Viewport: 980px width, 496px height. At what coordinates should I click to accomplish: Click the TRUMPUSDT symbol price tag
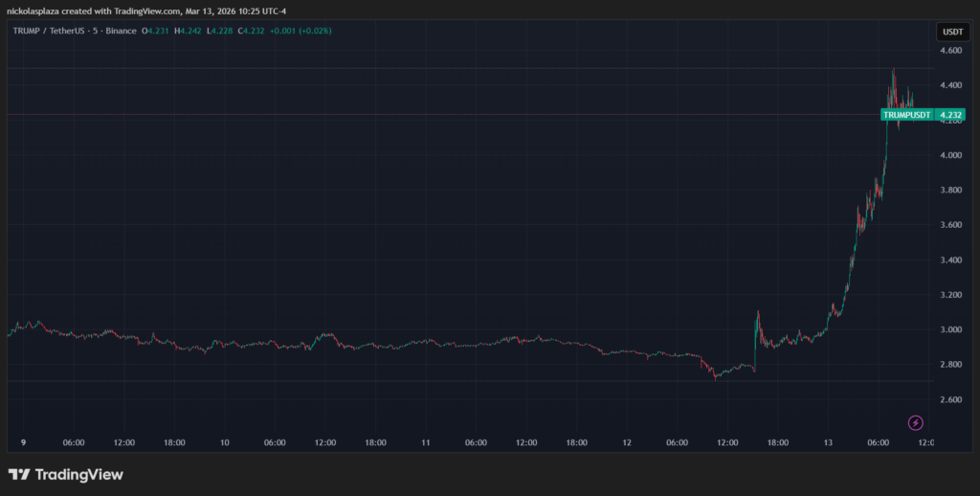(x=905, y=115)
